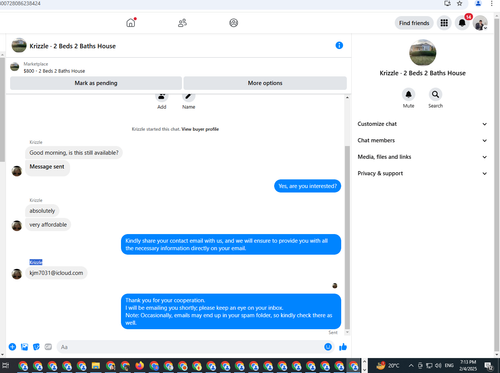Open the volume icon in system tray

pos(438,365)
